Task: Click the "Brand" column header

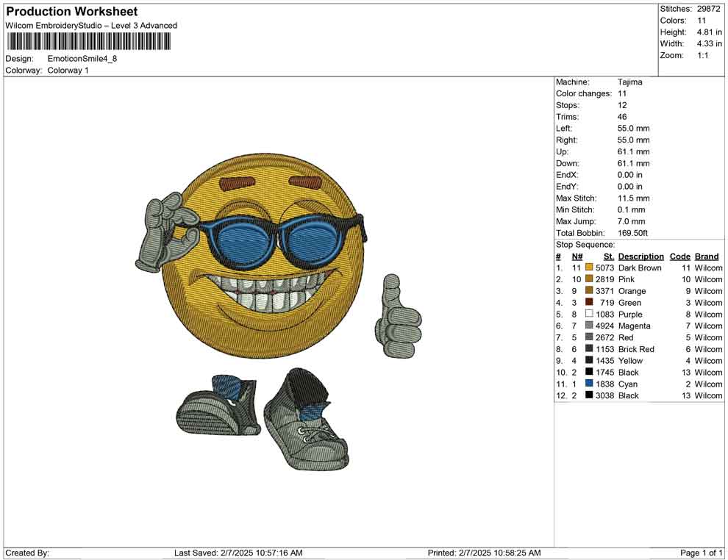Action: tap(707, 256)
